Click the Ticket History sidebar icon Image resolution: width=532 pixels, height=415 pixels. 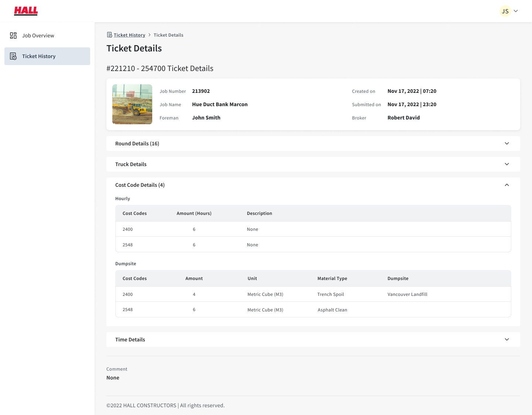pyautogui.click(x=13, y=56)
